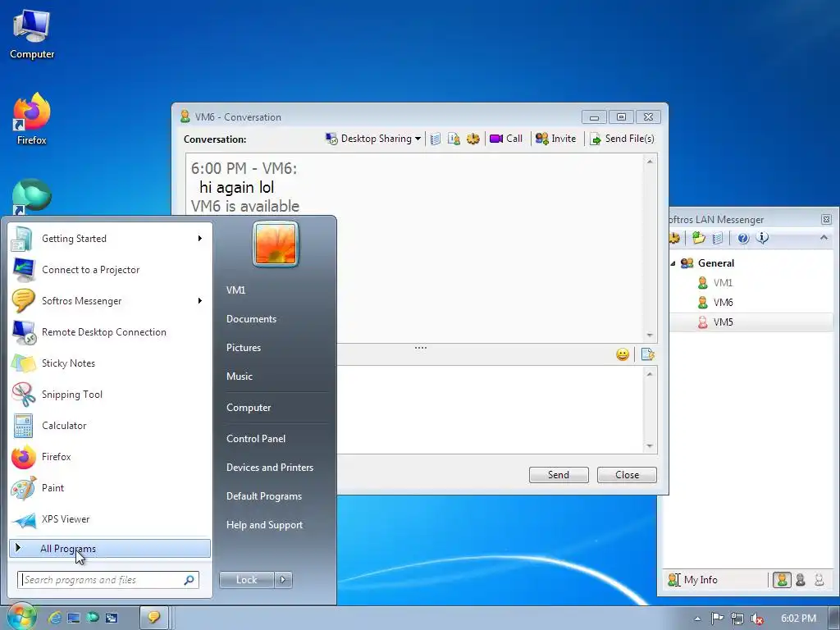This screenshot has height=630, width=840.
Task: Launch Firefox from Start menu list
Action: click(111, 457)
